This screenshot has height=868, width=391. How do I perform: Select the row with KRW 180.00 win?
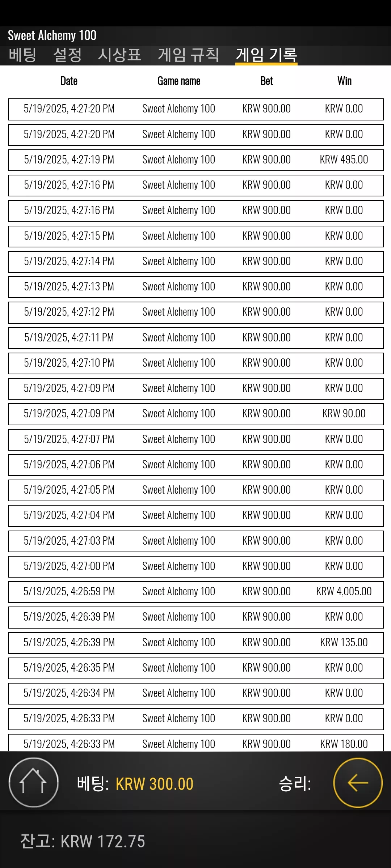(196, 743)
